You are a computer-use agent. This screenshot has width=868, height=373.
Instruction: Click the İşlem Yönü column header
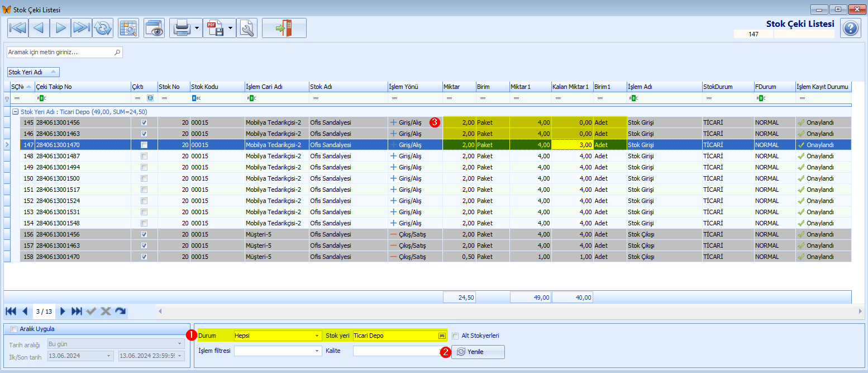click(414, 87)
